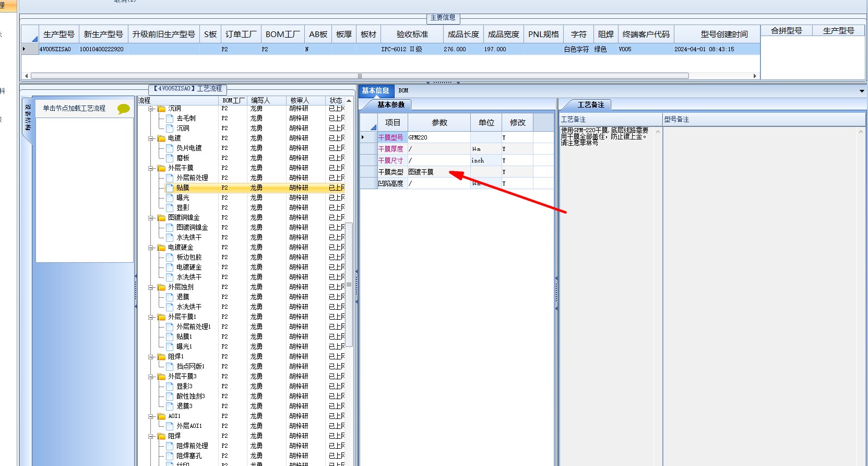Open the tab list dropdown arrow beside BOM

tap(862, 91)
